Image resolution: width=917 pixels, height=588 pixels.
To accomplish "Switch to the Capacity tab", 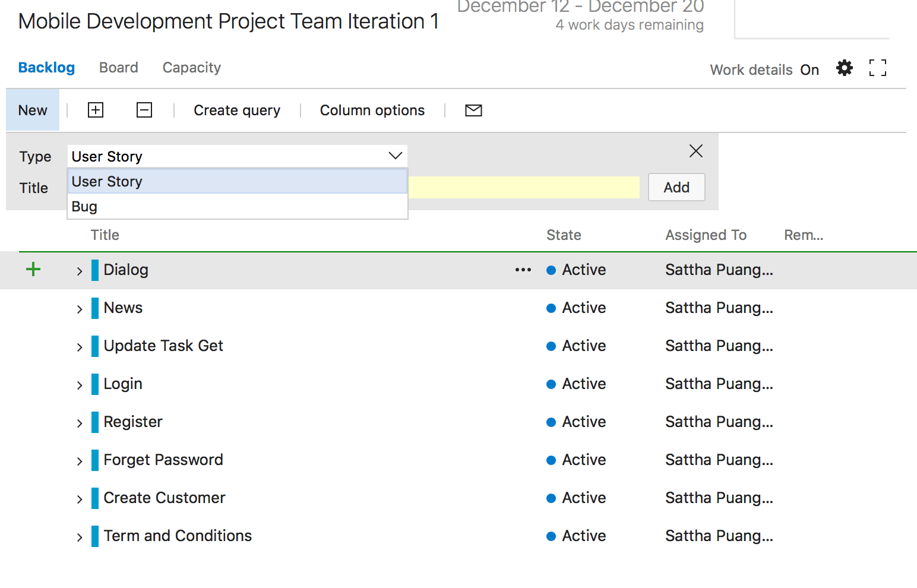I will point(192,68).
